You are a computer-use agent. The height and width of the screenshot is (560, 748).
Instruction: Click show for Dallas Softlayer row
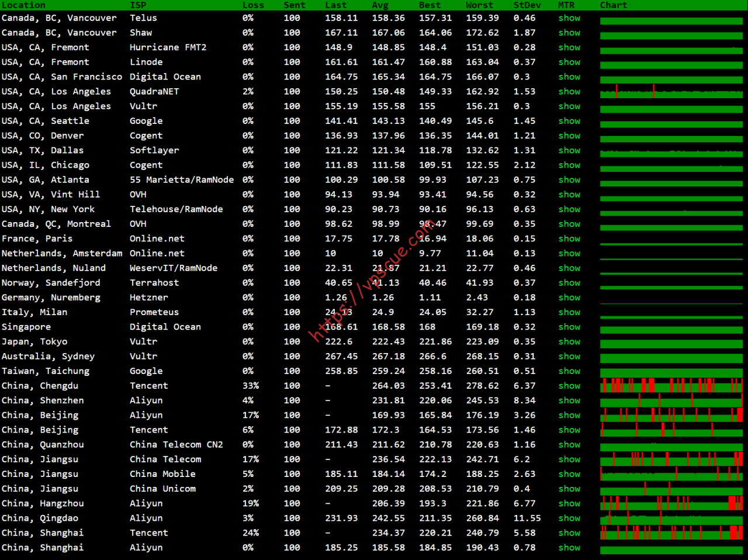tap(569, 150)
